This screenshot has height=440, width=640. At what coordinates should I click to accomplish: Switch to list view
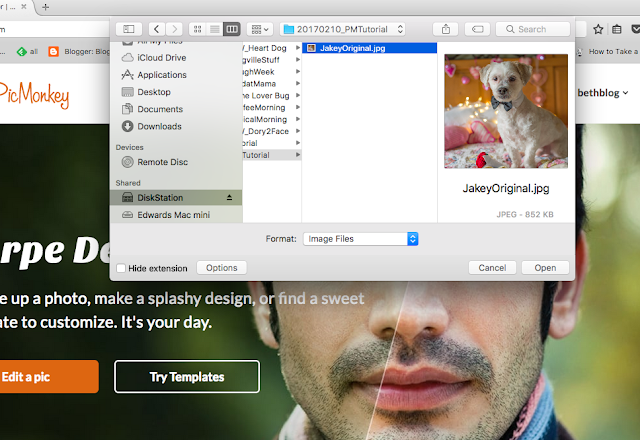[215, 29]
